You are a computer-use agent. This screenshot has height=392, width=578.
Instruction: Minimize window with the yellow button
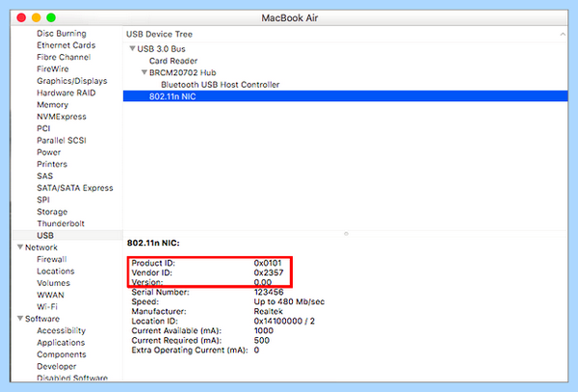pyautogui.click(x=37, y=17)
